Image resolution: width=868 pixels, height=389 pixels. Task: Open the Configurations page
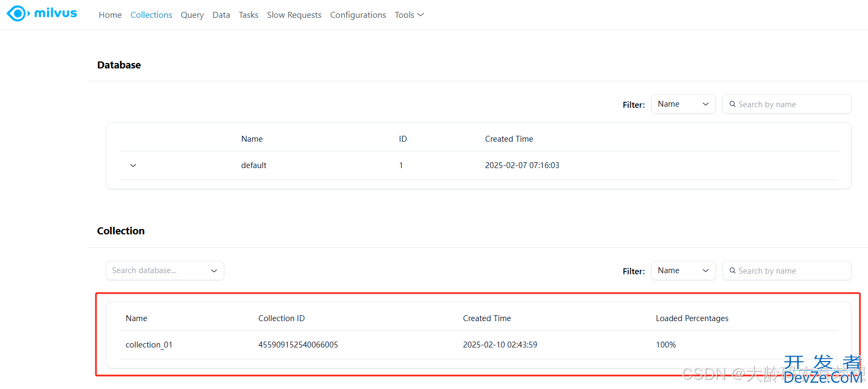tap(358, 15)
